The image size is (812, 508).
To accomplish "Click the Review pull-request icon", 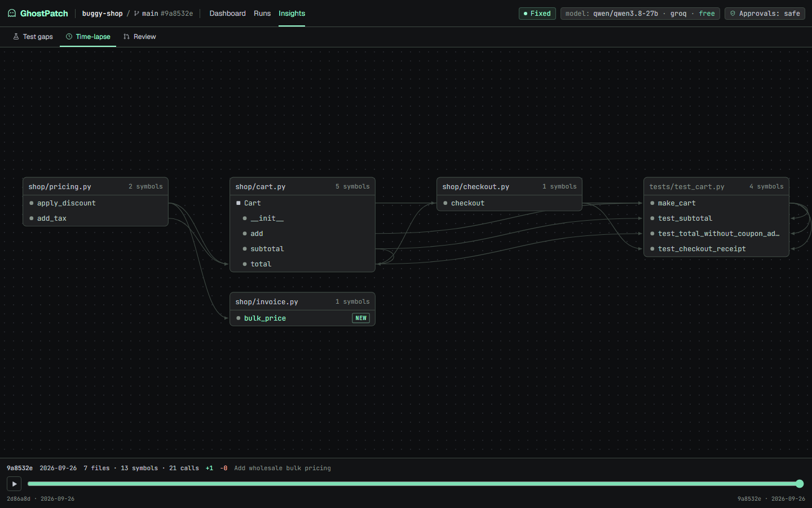I will point(126,37).
